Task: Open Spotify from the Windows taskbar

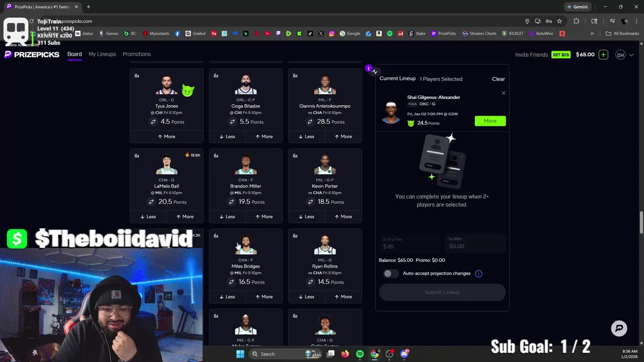Action: (360, 354)
